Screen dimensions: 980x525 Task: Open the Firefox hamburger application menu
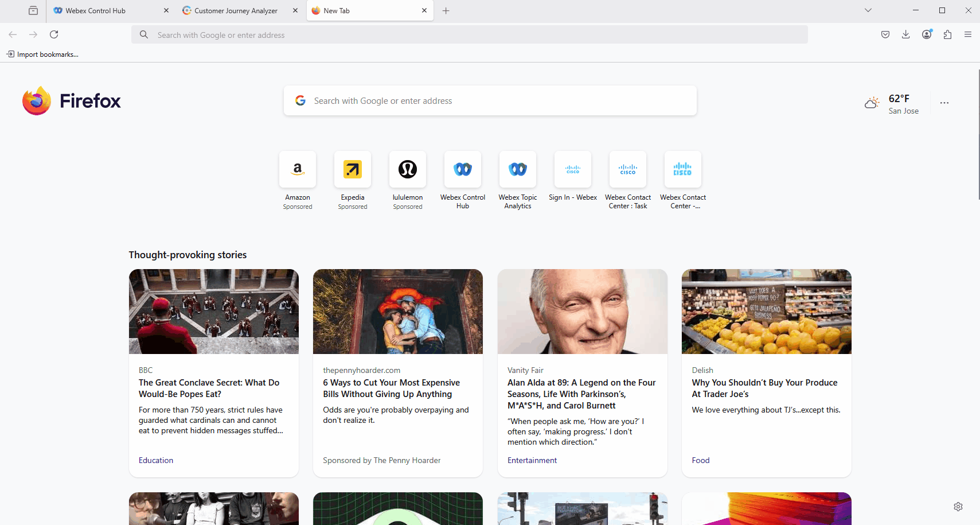(x=968, y=34)
